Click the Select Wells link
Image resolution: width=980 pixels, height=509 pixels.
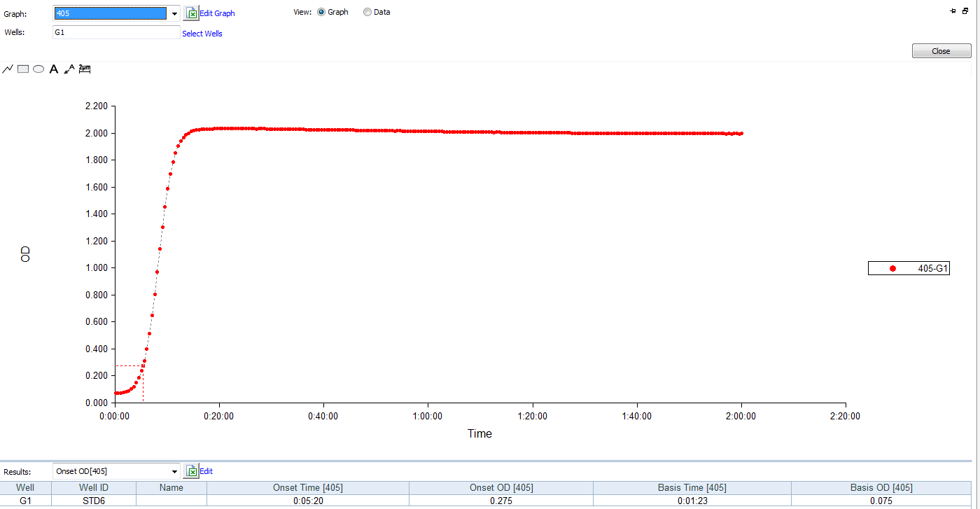pyautogui.click(x=202, y=34)
